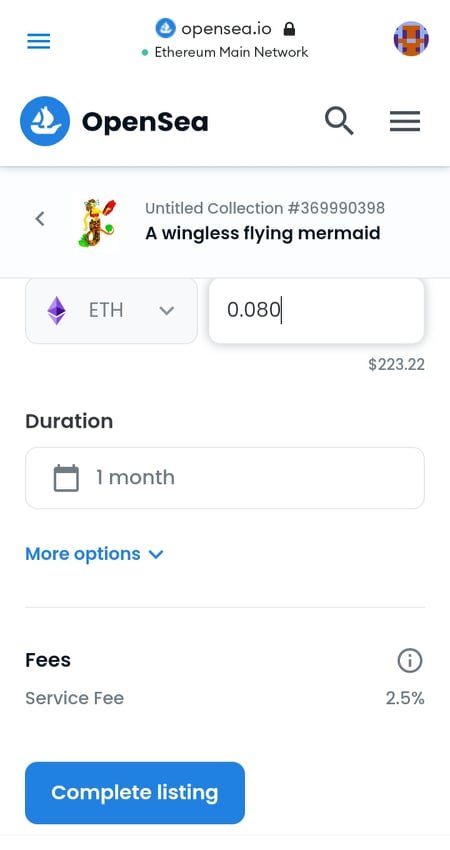Click Complete listing button
The width and height of the screenshot is (450, 850).
pyautogui.click(x=135, y=793)
